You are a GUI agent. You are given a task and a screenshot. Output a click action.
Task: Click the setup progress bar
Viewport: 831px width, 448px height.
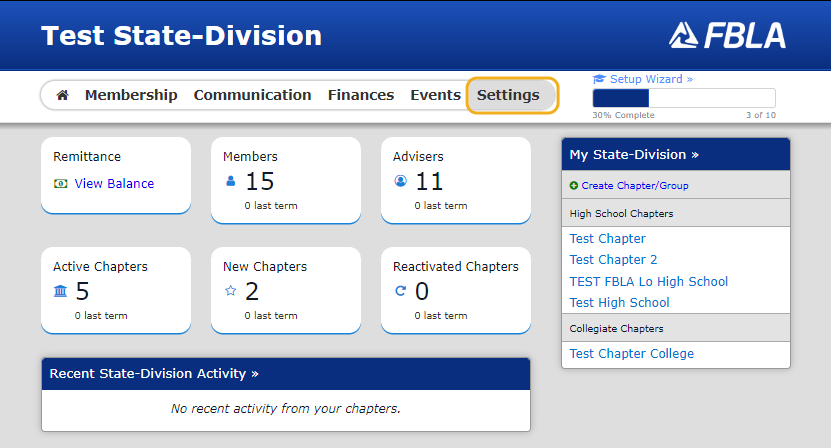[x=684, y=98]
